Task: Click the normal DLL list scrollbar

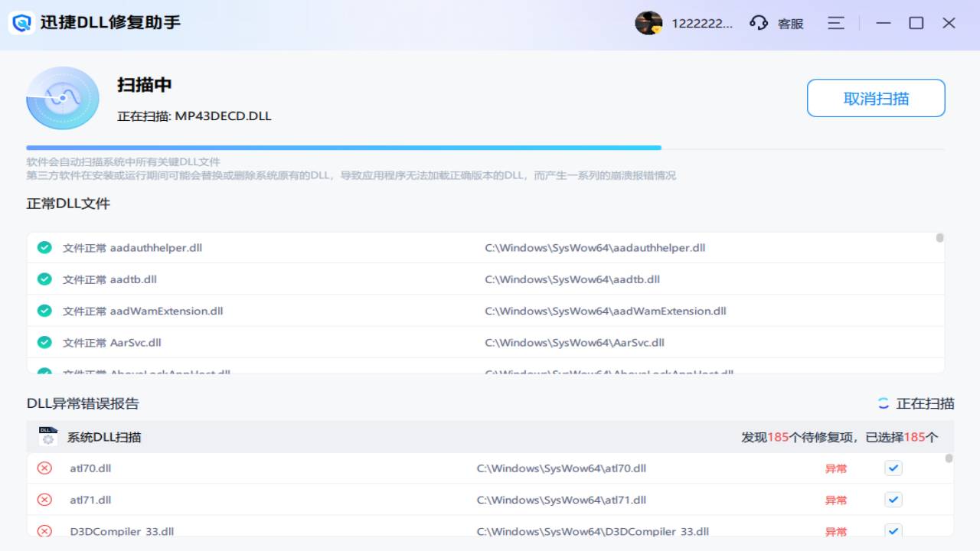Action: tap(939, 238)
